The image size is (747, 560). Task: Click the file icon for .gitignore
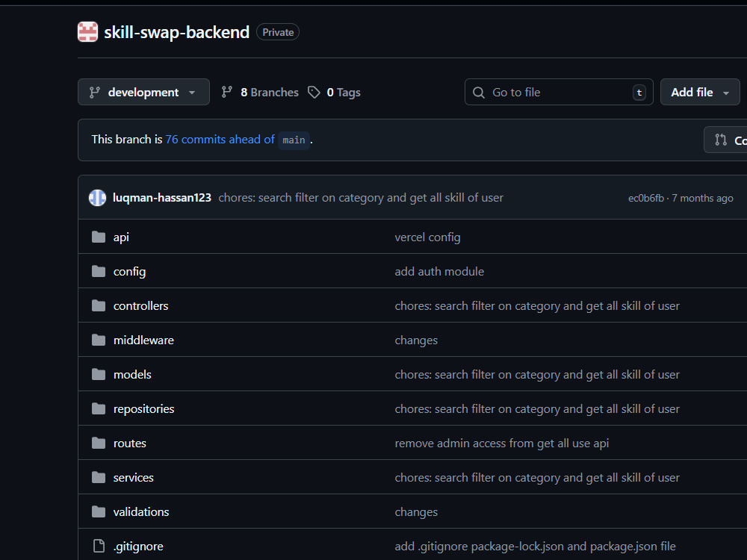[x=99, y=546]
